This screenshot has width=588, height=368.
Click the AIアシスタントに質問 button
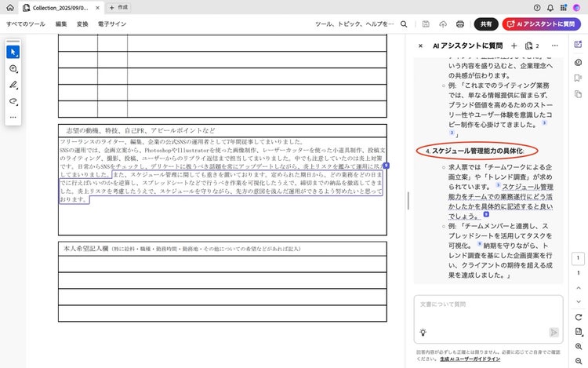(x=542, y=24)
